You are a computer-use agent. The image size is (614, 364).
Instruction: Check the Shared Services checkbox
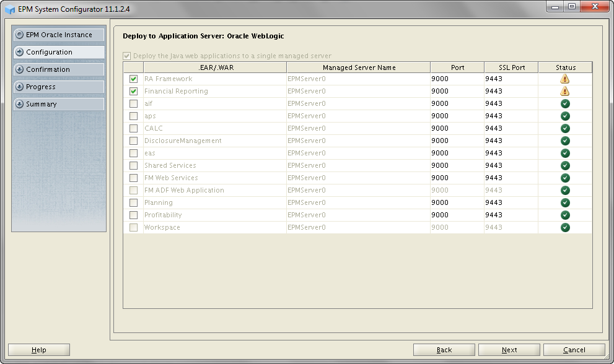pos(134,165)
